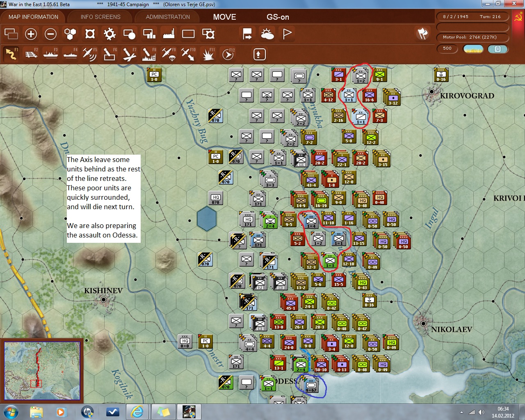Click the rectangle-with-gear icon in the toolbar
The width and height of the screenshot is (525, 420).
pyautogui.click(x=208, y=34)
